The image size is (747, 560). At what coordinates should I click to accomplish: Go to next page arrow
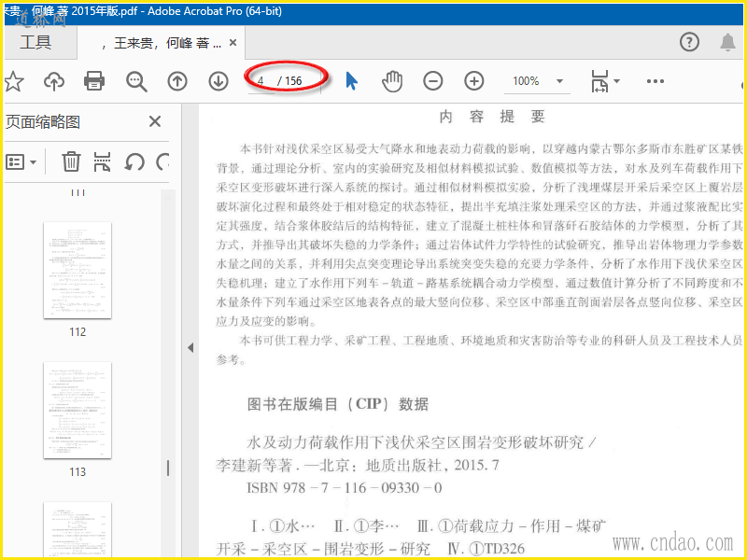[218, 81]
